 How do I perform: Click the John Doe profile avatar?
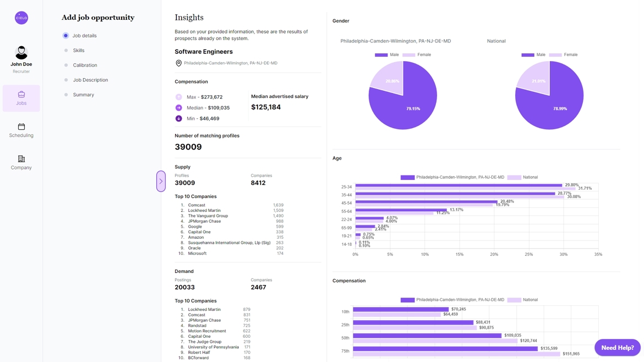[x=21, y=53]
